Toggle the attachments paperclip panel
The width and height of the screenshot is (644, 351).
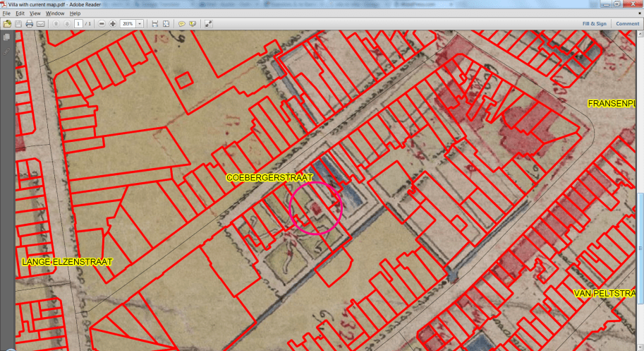(x=6, y=52)
